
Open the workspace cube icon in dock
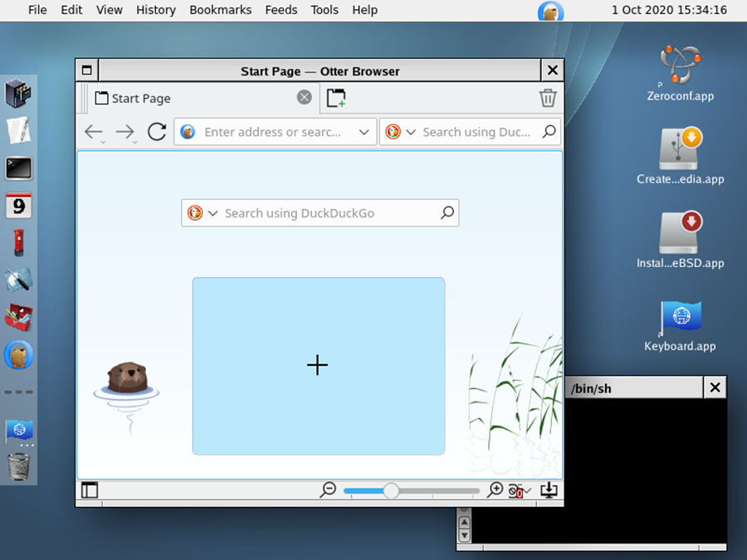pos(18,93)
